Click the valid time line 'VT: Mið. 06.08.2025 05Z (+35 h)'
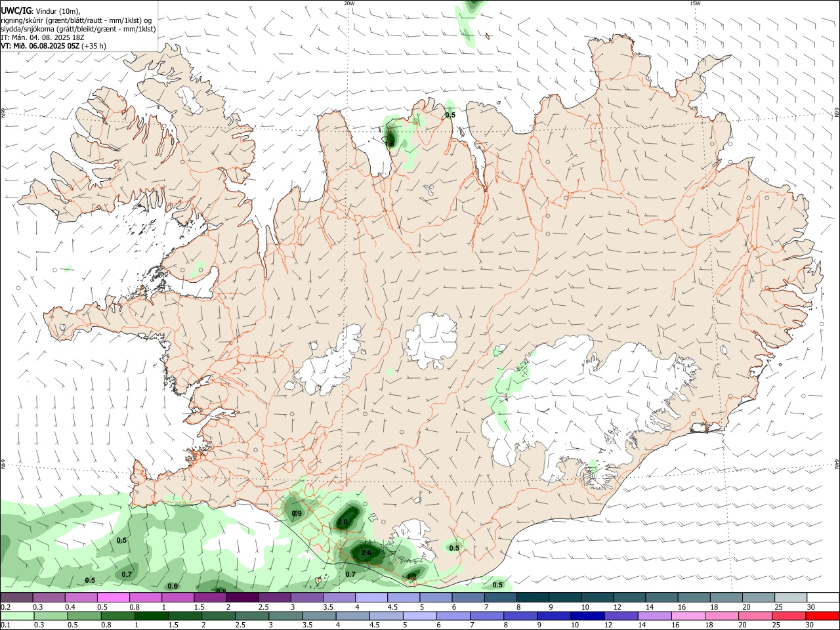Screen dimensions: 840x630 53,46
